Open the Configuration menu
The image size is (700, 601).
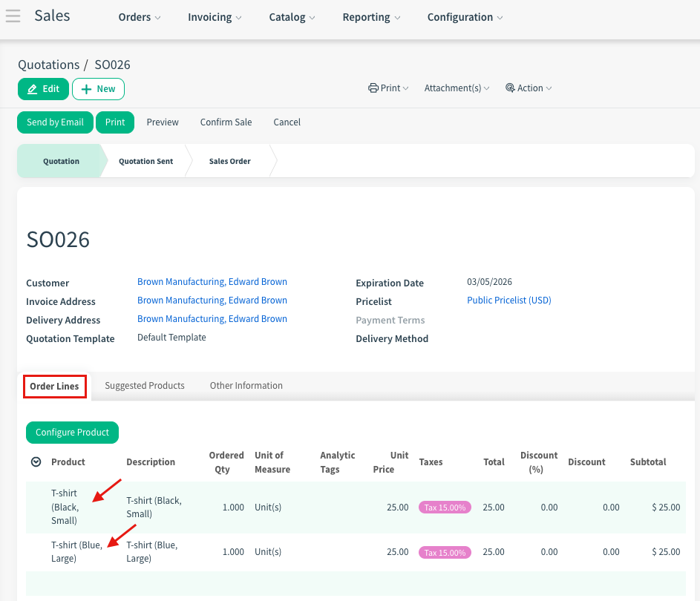465,17
